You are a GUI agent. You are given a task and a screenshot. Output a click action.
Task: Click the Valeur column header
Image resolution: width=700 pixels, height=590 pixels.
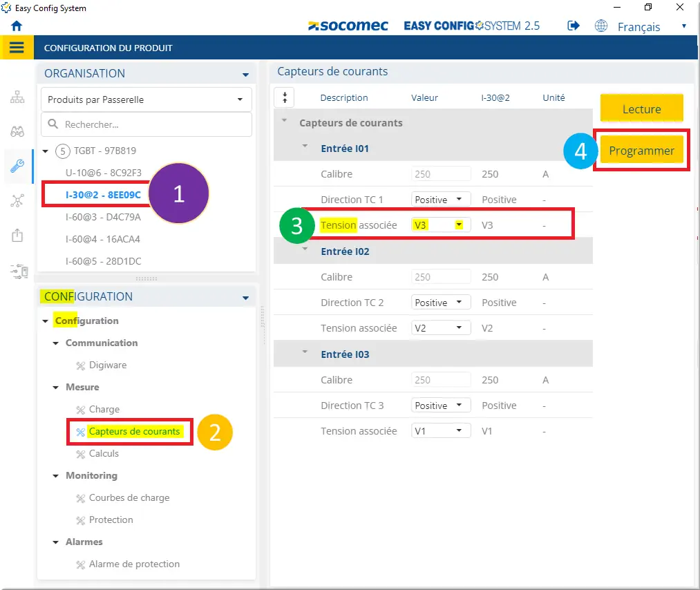424,97
